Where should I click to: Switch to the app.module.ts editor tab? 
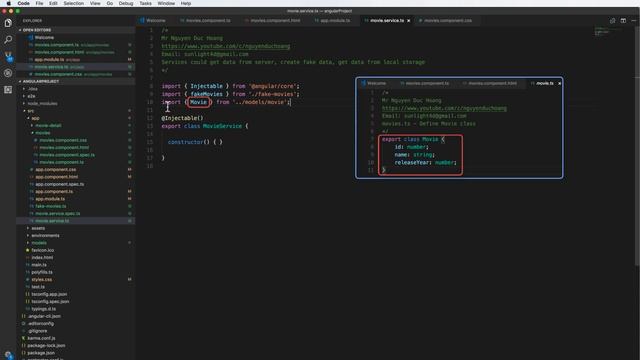click(x=335, y=20)
